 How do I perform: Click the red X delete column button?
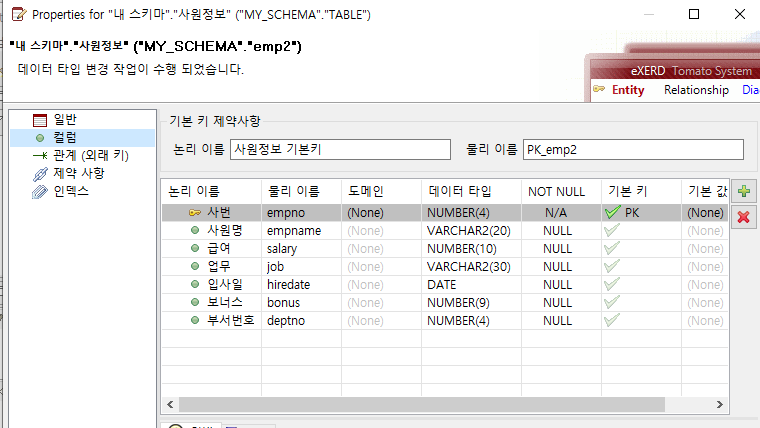click(744, 217)
